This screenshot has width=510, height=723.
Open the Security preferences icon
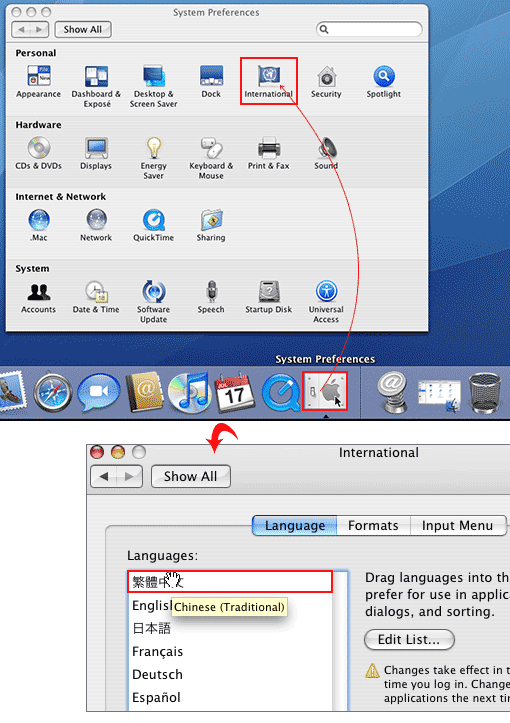[x=326, y=81]
